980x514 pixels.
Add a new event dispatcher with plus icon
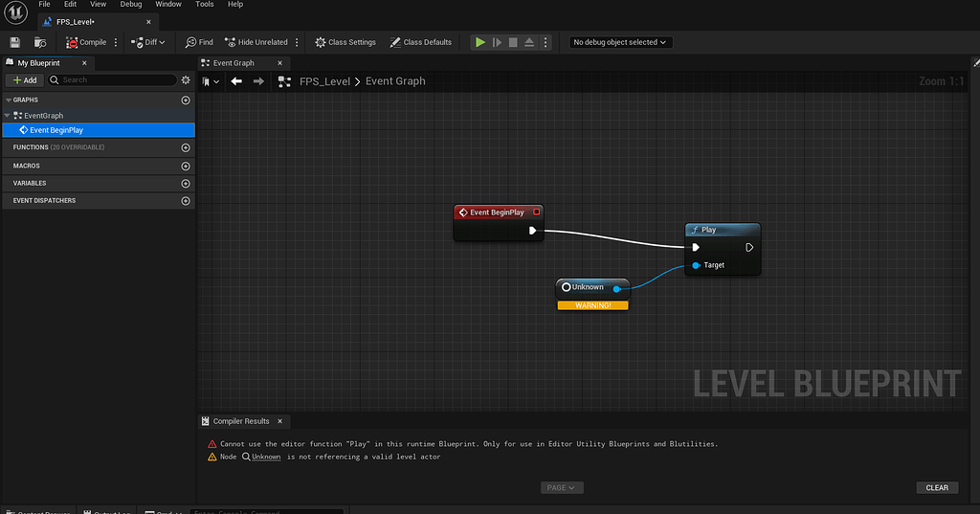(186, 201)
